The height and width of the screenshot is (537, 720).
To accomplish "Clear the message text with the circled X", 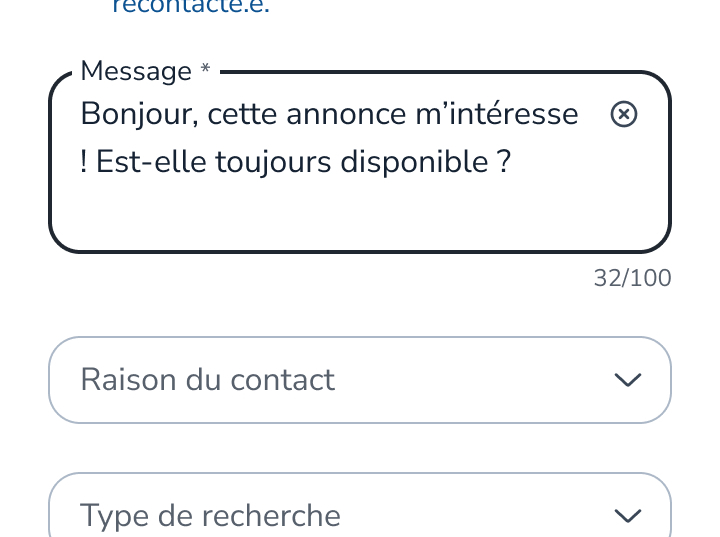I will pos(623,115).
